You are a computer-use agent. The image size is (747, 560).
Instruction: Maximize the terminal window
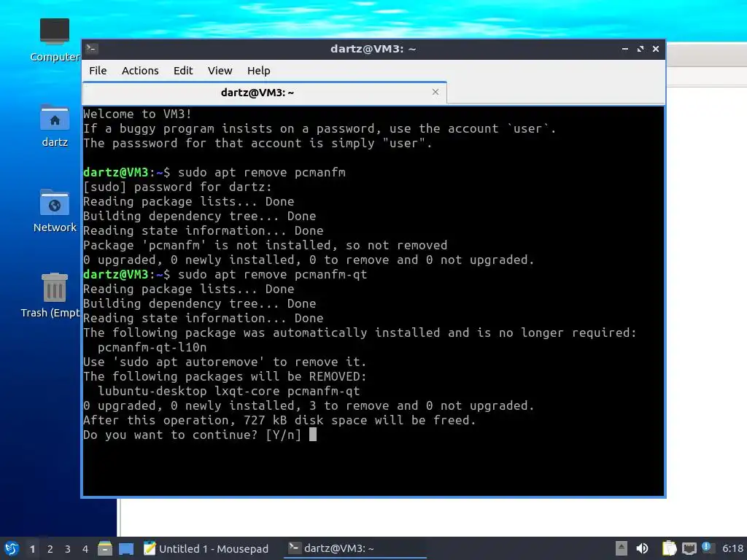click(x=640, y=49)
